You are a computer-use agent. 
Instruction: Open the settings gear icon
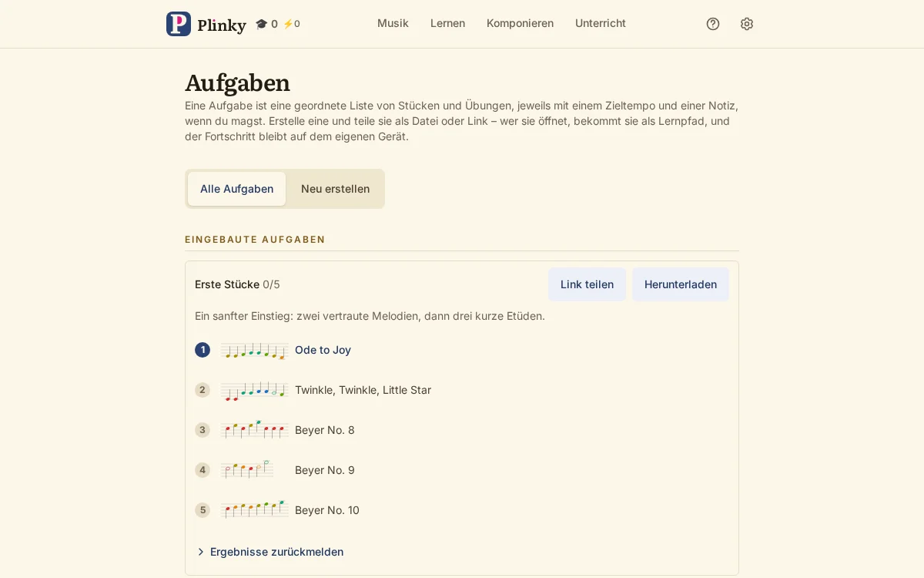[x=747, y=24]
